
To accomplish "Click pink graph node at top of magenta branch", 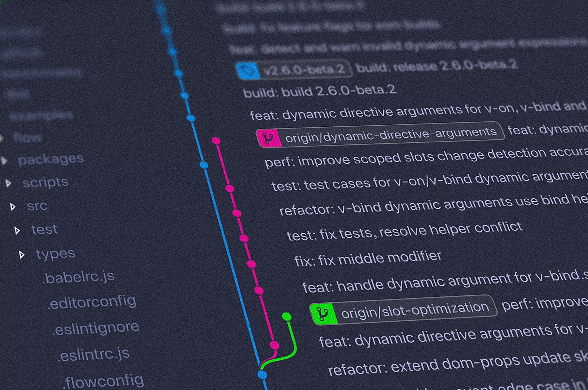I will 216,141.
